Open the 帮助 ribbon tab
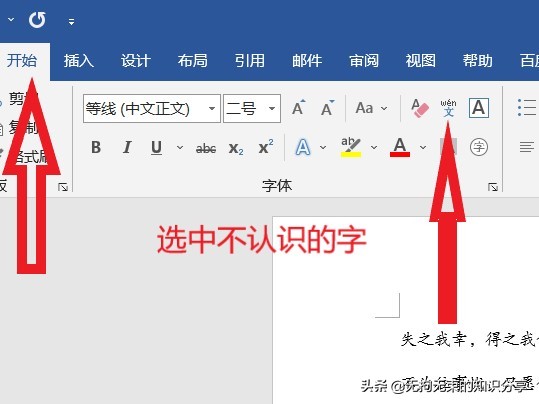 coord(477,61)
